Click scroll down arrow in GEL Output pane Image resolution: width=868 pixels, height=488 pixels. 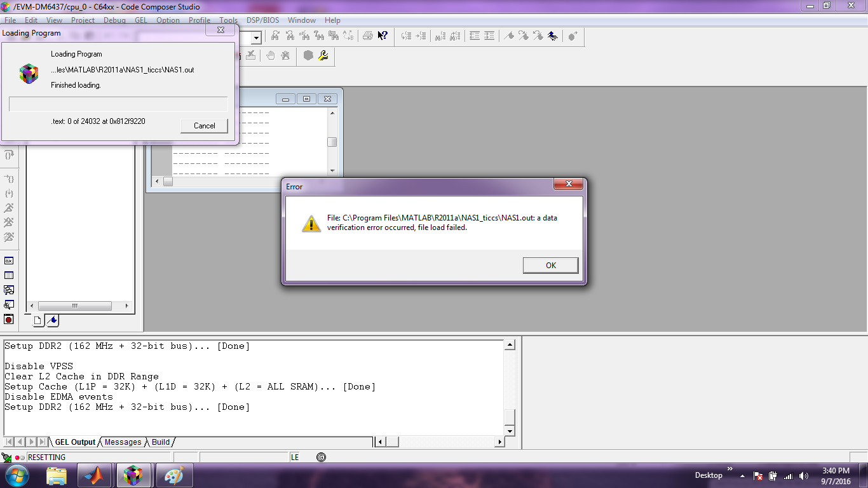[x=510, y=431]
